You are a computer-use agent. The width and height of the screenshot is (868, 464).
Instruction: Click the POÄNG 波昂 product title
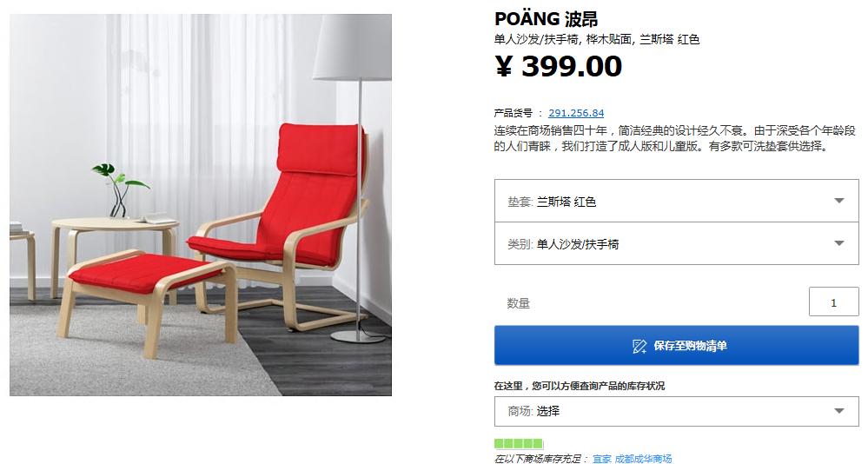pyautogui.click(x=546, y=19)
